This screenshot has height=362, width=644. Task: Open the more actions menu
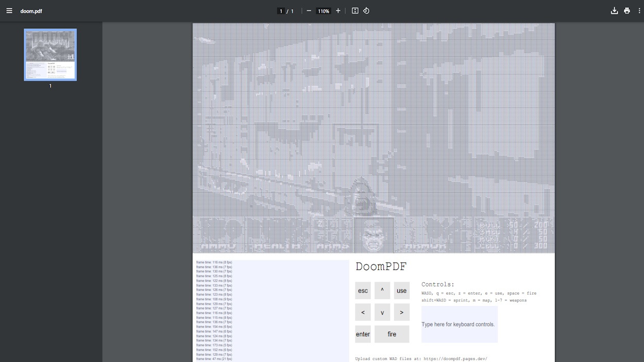click(x=638, y=11)
